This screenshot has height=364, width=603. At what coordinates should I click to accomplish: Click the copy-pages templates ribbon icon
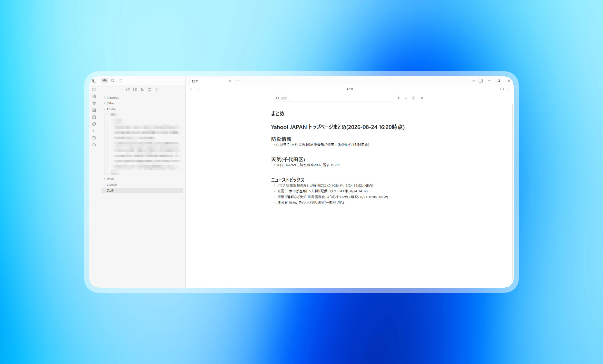click(x=94, y=124)
